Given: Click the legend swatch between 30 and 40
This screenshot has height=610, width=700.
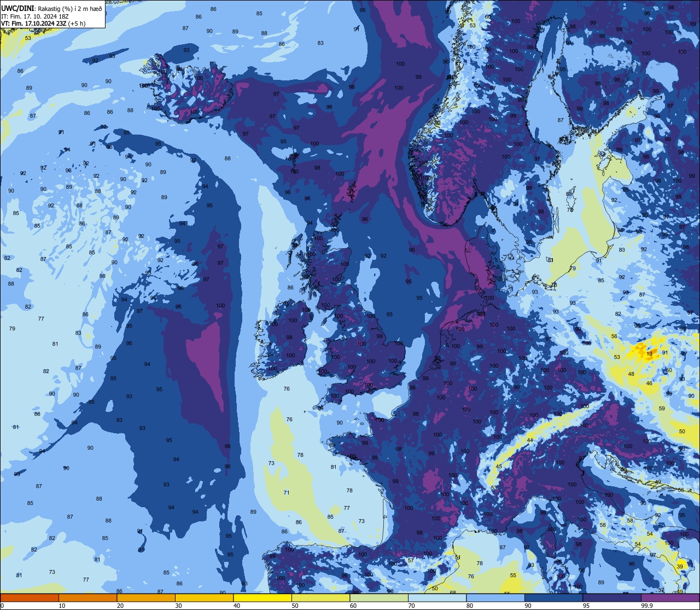Looking at the screenshot, I should pyautogui.click(x=204, y=597).
